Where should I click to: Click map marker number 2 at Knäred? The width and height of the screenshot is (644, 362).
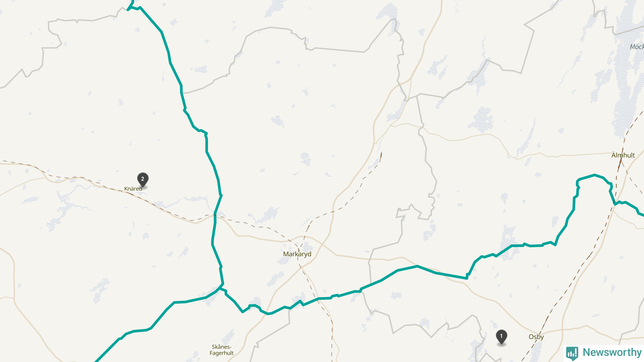[143, 180]
